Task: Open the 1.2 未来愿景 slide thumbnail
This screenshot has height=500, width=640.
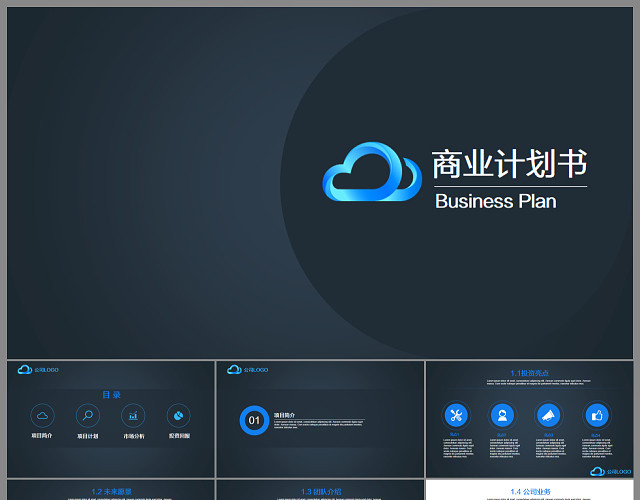Action: (x=111, y=490)
